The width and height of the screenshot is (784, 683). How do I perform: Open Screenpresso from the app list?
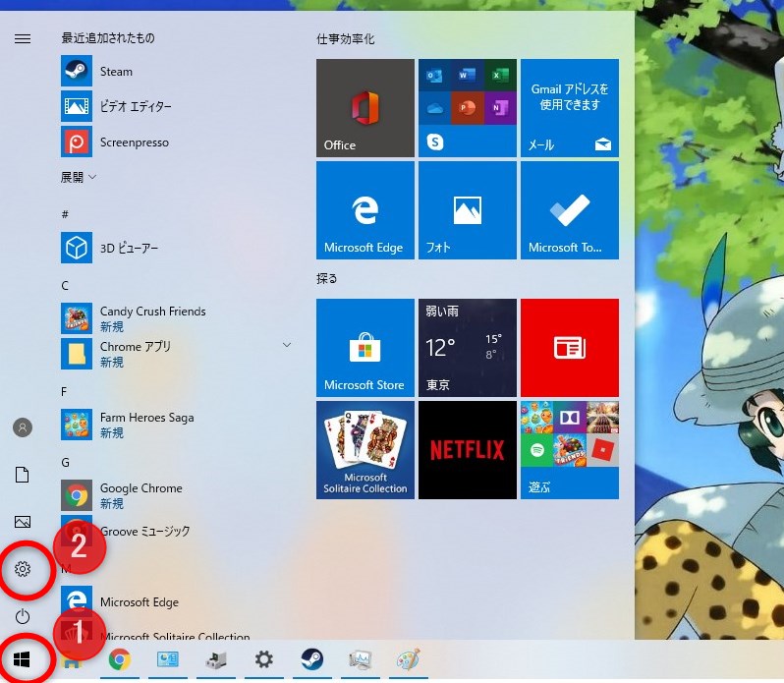pos(175,142)
